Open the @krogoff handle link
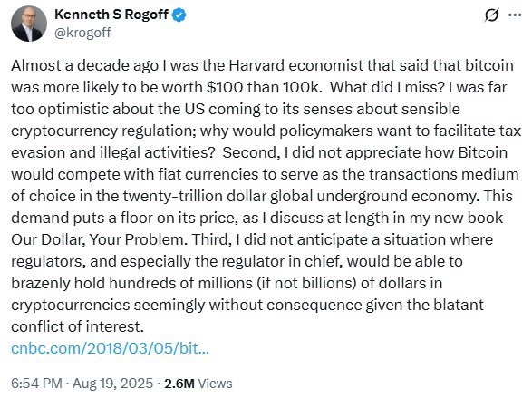The width and height of the screenshot is (532, 408). tap(82, 33)
